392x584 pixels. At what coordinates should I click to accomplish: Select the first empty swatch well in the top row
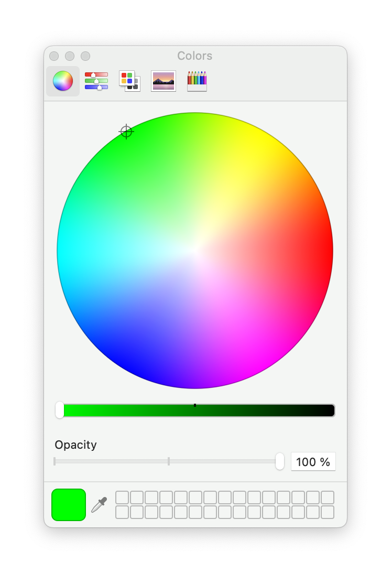click(x=122, y=498)
